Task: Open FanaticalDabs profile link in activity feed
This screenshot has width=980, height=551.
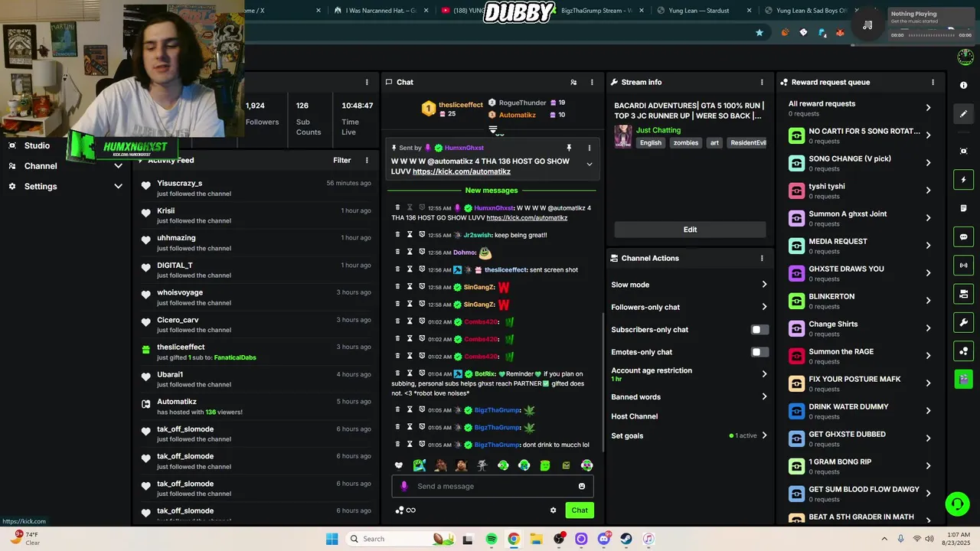Action: click(235, 357)
